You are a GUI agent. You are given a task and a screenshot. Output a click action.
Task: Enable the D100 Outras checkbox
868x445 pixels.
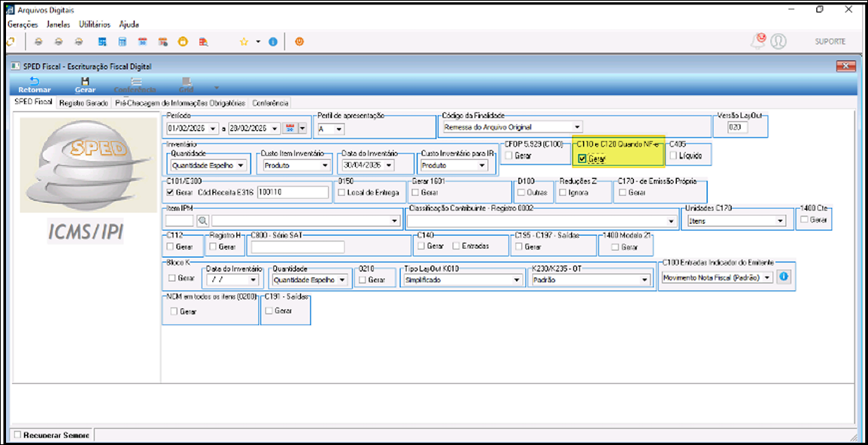click(521, 192)
